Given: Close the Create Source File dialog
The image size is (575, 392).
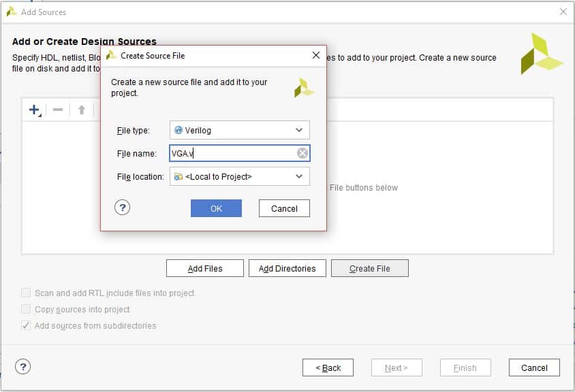Looking at the screenshot, I should (x=316, y=56).
